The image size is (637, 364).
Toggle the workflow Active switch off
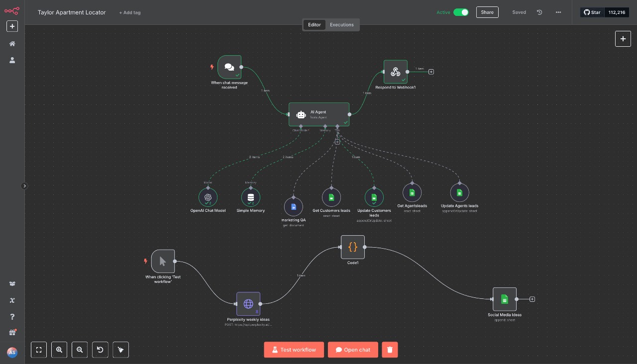[461, 12]
